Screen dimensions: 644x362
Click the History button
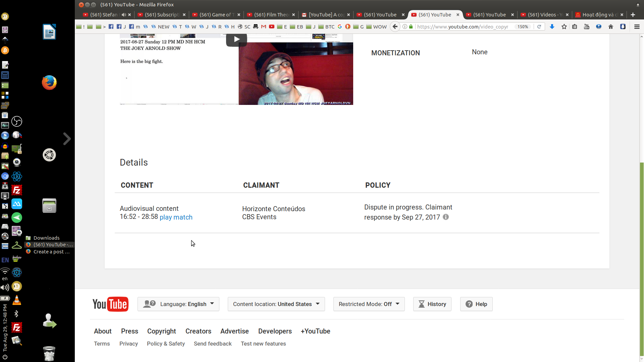pos(432,304)
